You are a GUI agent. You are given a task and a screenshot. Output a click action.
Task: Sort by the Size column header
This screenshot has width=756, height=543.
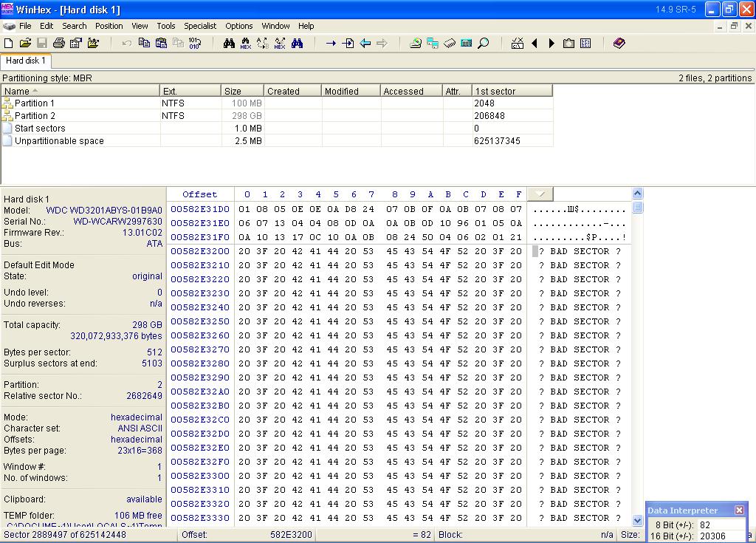pyautogui.click(x=242, y=91)
